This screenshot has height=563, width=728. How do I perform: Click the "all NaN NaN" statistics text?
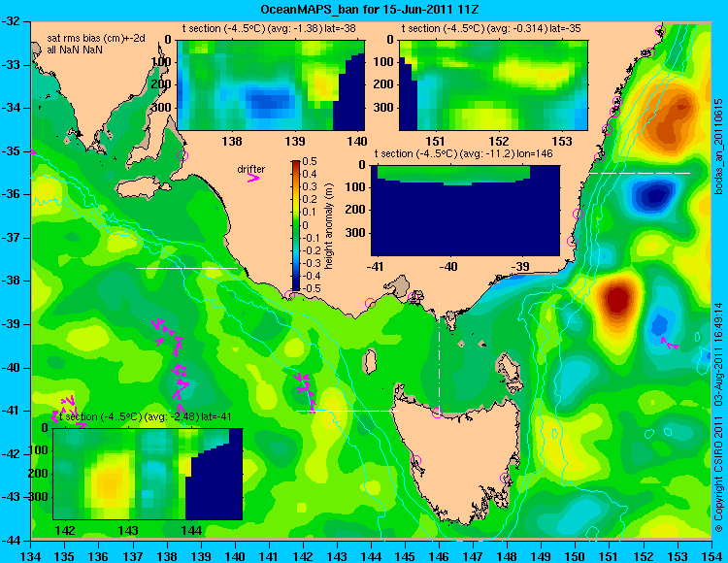[x=75, y=50]
